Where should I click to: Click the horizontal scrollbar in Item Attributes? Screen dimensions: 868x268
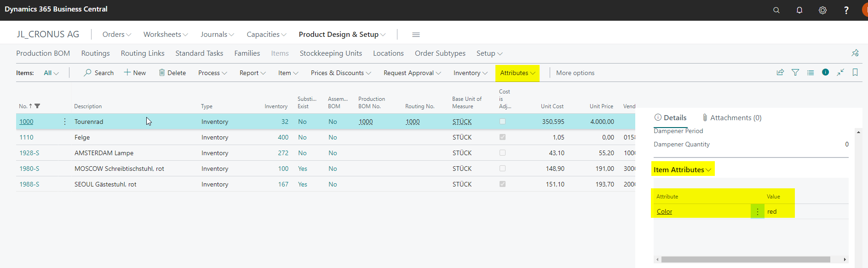pos(746,259)
